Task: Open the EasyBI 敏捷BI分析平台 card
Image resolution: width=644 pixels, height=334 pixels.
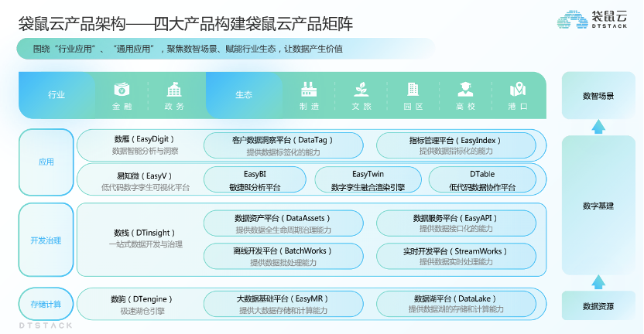Action: tap(255, 180)
